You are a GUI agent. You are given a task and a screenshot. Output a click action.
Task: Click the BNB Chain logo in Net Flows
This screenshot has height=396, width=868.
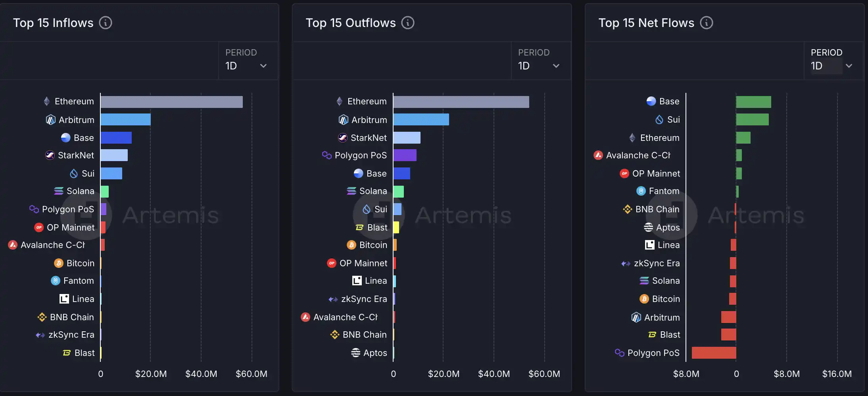point(627,209)
